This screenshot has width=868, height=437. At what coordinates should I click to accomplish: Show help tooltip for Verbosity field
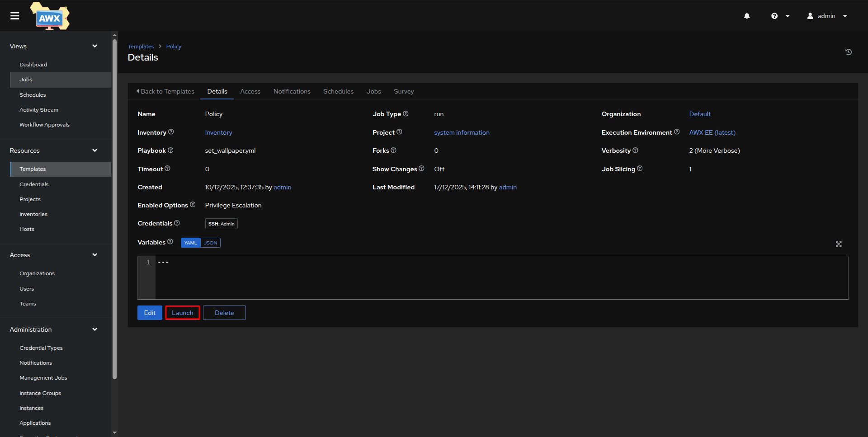coord(635,150)
